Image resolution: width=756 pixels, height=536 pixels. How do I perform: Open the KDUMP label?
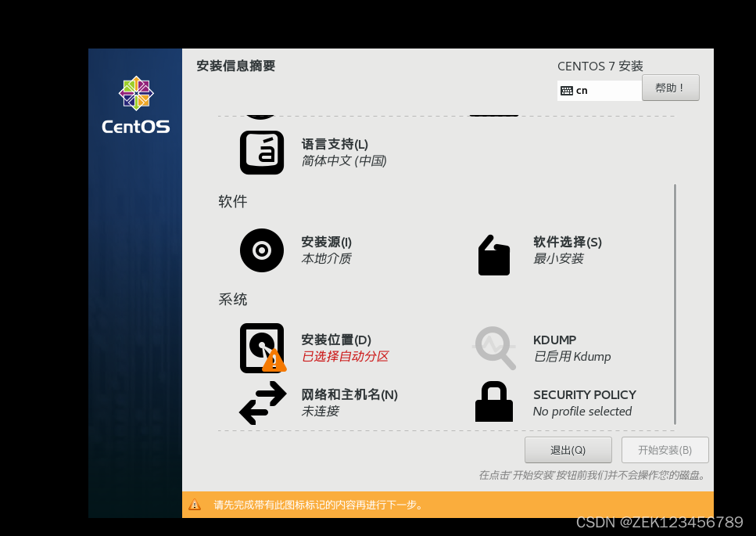coord(554,340)
